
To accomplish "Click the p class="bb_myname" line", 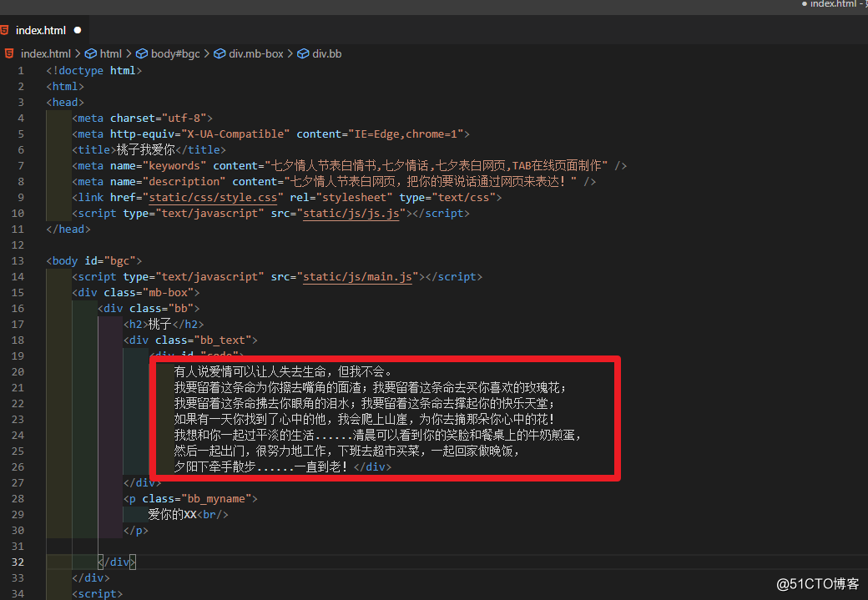I will click(190, 499).
